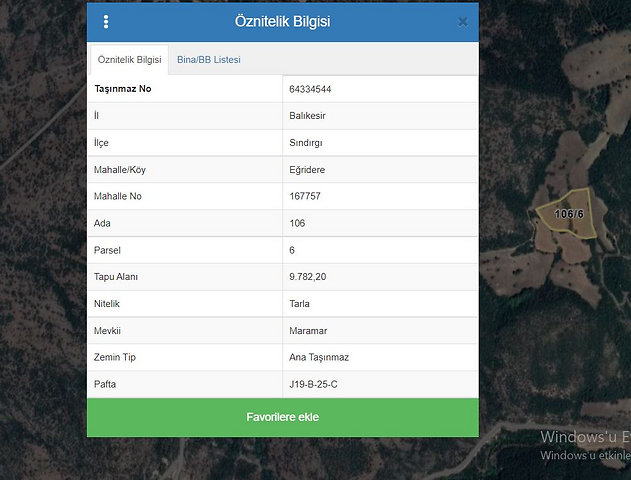This screenshot has width=631, height=480.
Task: Select the Mevkii value Maramar
Action: tap(306, 330)
